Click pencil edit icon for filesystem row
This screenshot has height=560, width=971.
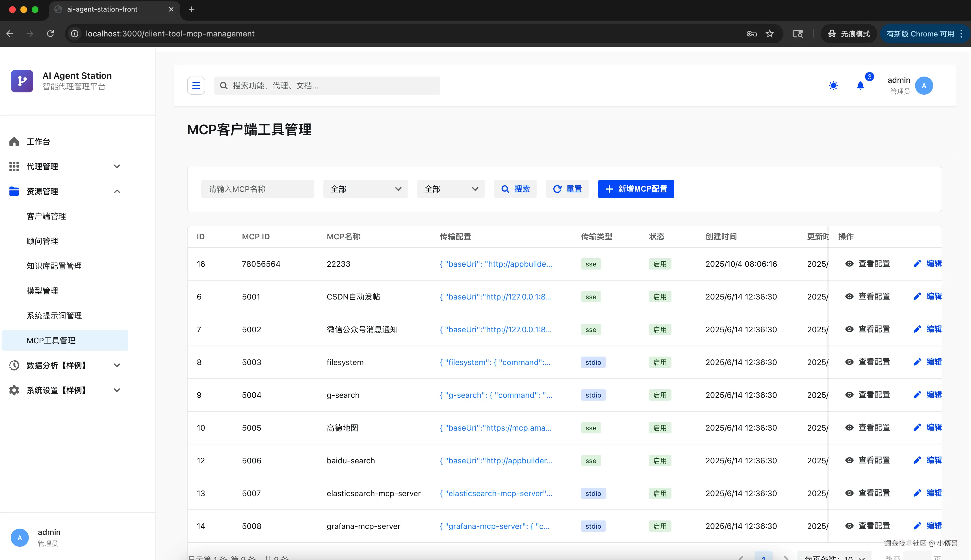(x=917, y=362)
